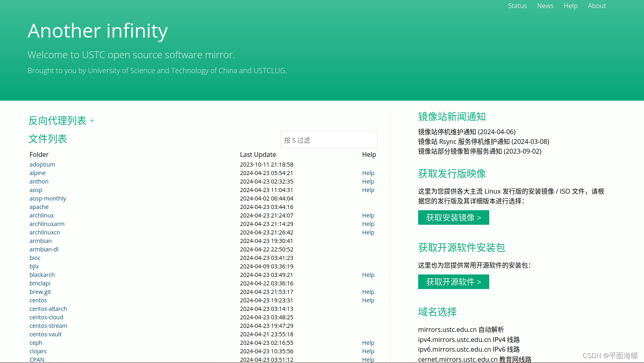
Task: Open the armbian-dl folder
Action: [44, 249]
